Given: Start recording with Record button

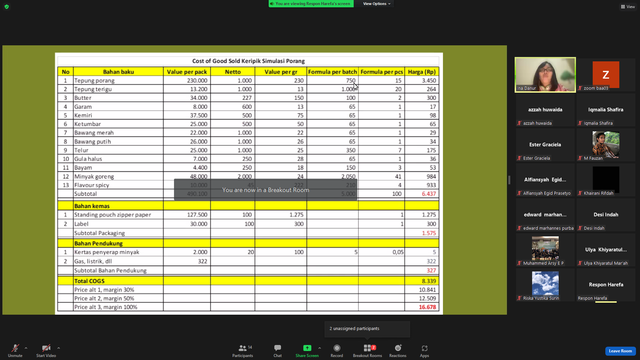Looking at the screenshot, I should (337, 350).
